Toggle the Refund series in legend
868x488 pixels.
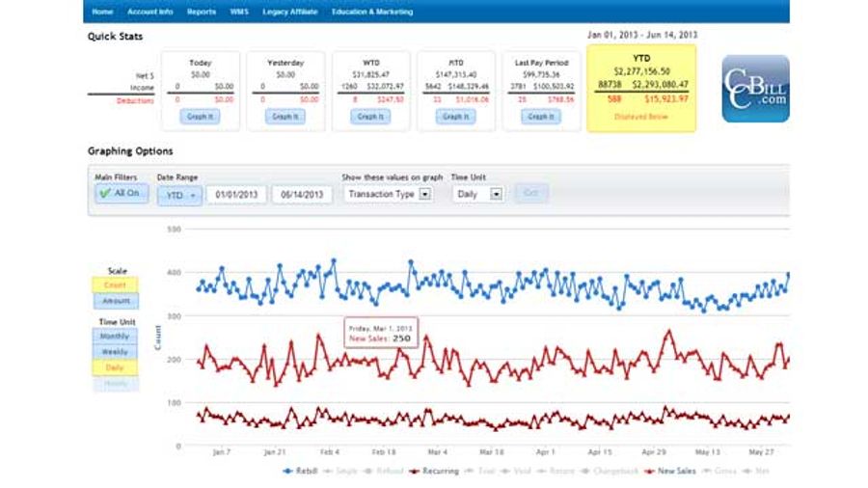coord(384,472)
